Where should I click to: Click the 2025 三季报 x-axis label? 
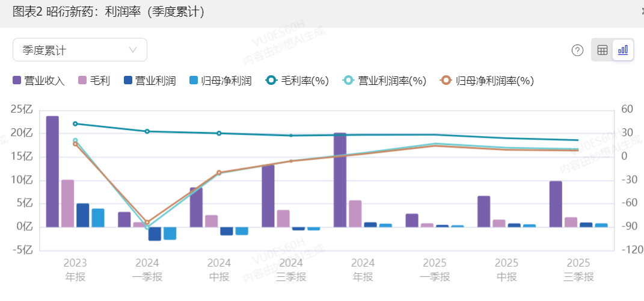click(x=578, y=270)
